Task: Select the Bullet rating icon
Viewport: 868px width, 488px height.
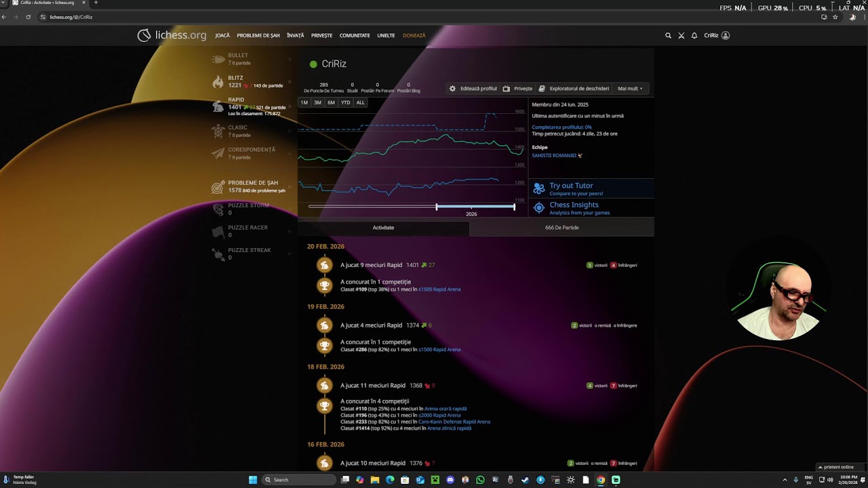Action: click(x=218, y=59)
